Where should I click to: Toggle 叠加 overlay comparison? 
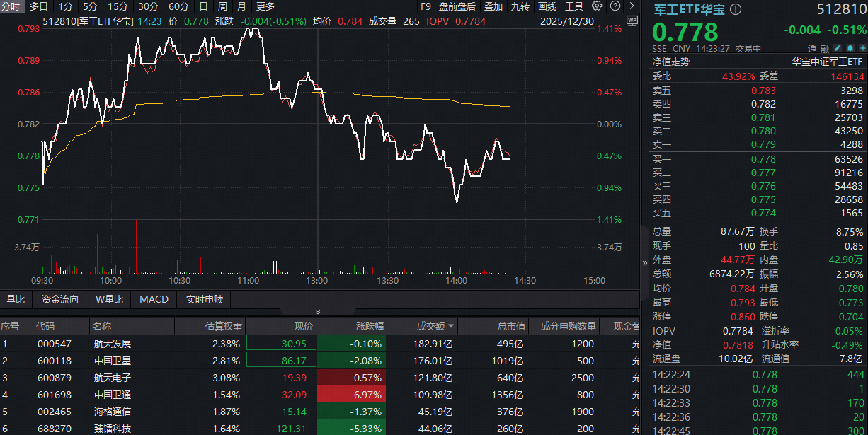click(493, 6)
